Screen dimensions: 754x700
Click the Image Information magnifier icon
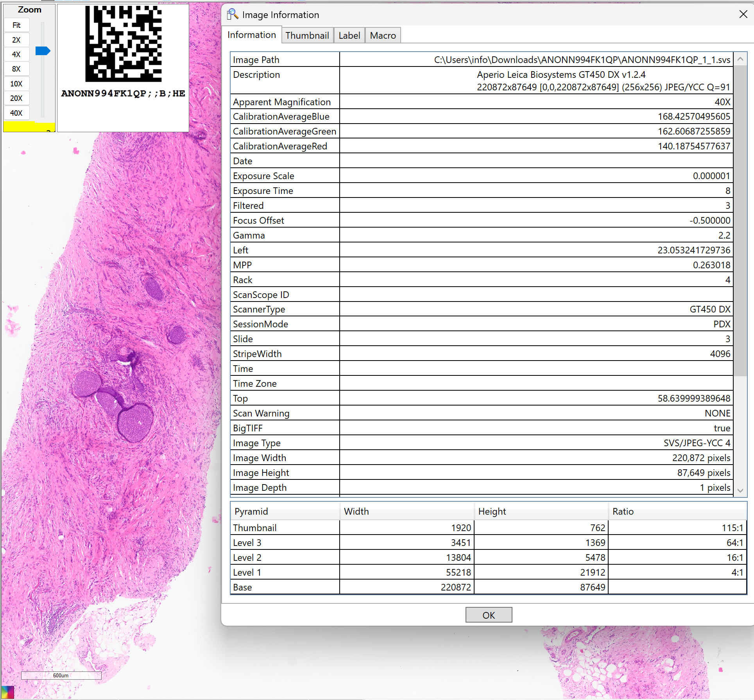233,14
